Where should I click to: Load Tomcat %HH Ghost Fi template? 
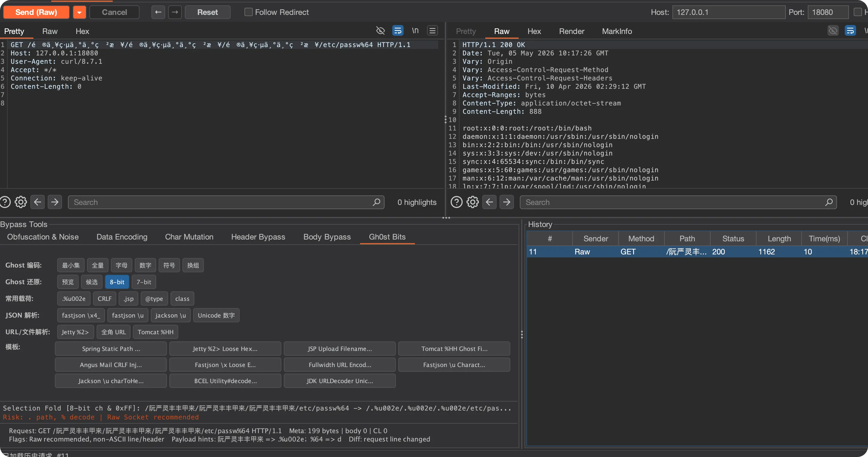(454, 349)
